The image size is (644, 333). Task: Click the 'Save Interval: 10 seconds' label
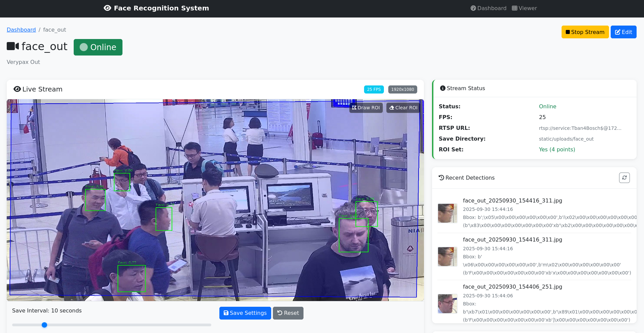(47, 310)
